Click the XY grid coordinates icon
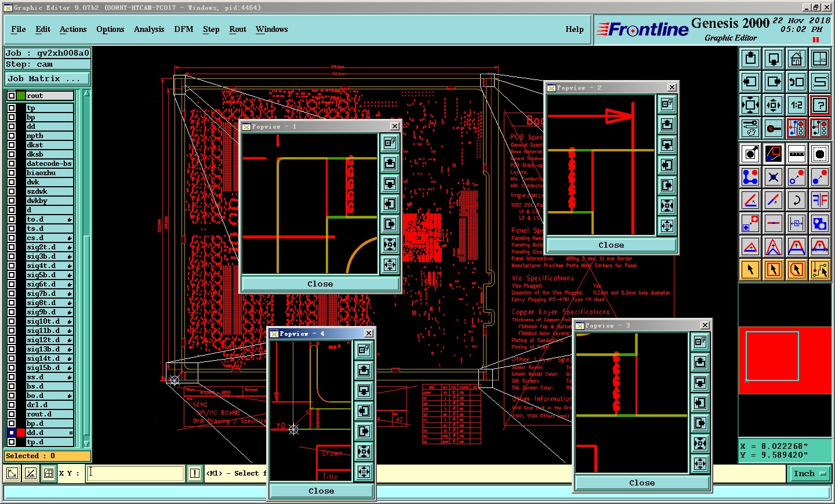This screenshot has width=835, height=504. (820, 59)
